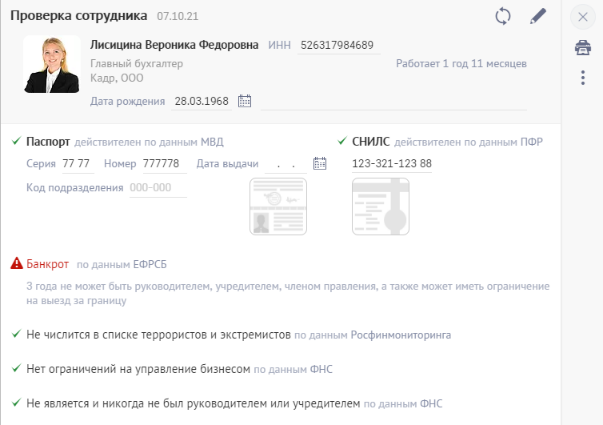Click the empty field beside birth date
603x425 pixels.
[x=393, y=102]
